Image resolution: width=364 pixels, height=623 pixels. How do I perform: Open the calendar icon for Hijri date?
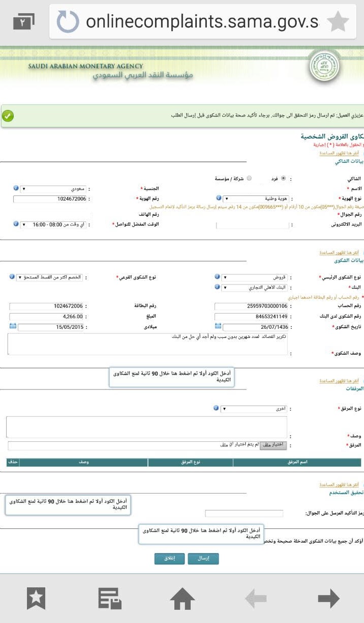[x=218, y=326]
